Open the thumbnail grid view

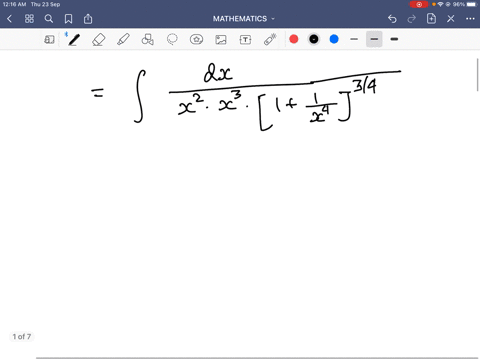[x=29, y=19]
